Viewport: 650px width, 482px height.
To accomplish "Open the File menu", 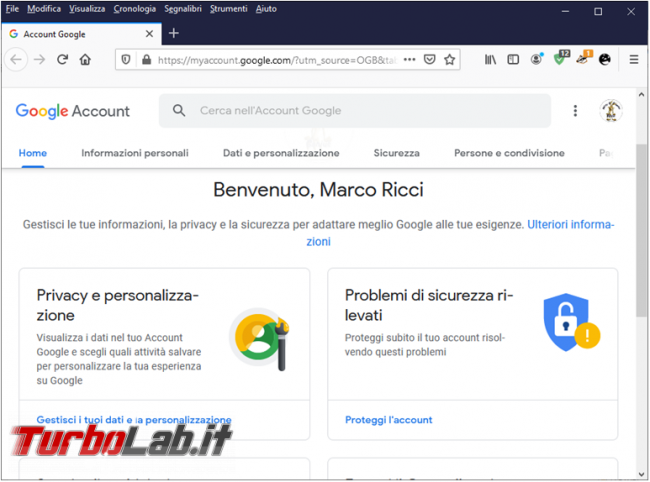I will (x=12, y=9).
